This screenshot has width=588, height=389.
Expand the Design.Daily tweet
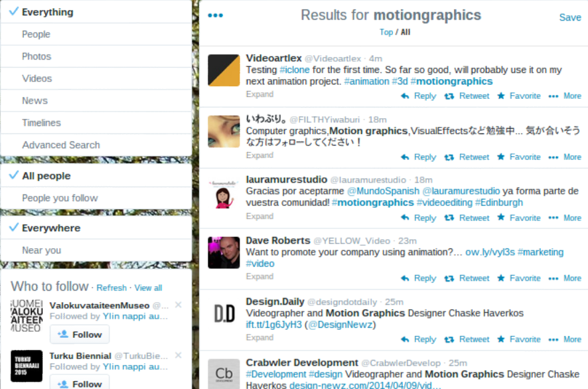click(x=259, y=338)
